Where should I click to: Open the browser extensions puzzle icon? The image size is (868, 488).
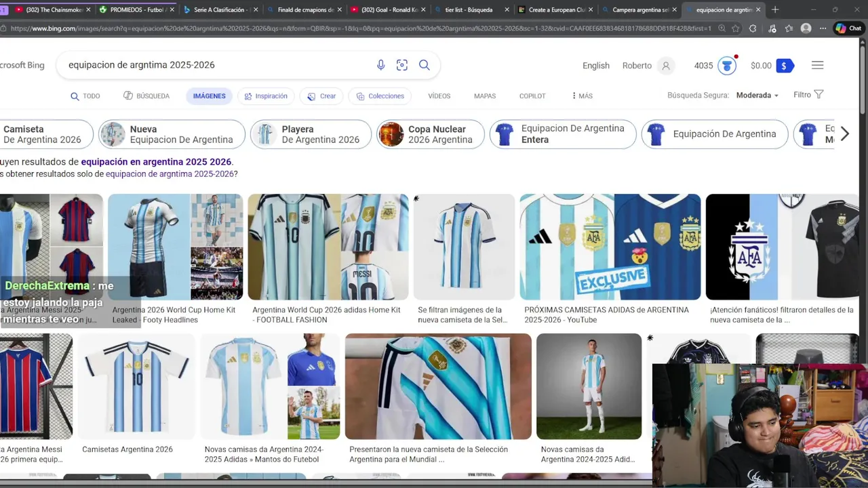[753, 28]
